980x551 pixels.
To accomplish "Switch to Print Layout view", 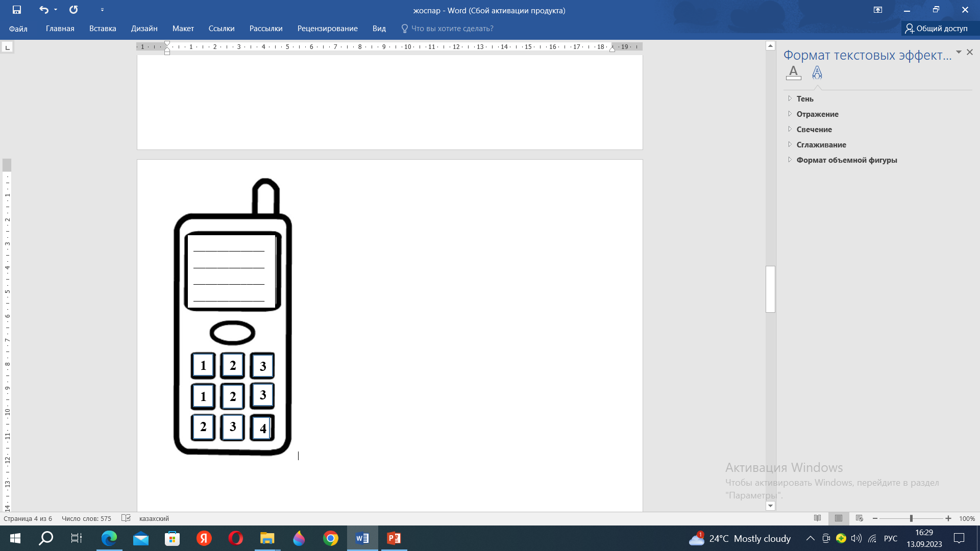I will click(839, 518).
